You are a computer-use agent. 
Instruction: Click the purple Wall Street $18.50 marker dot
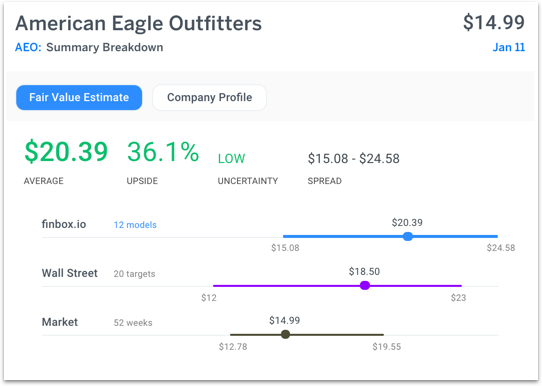365,285
